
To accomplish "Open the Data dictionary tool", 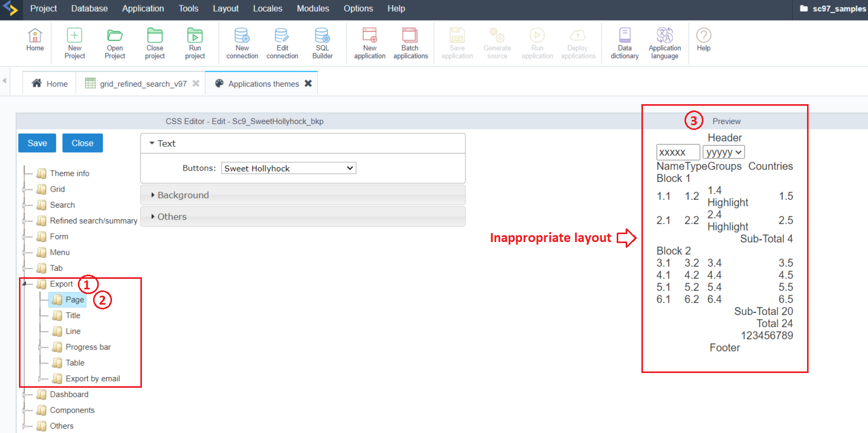I will pyautogui.click(x=625, y=44).
